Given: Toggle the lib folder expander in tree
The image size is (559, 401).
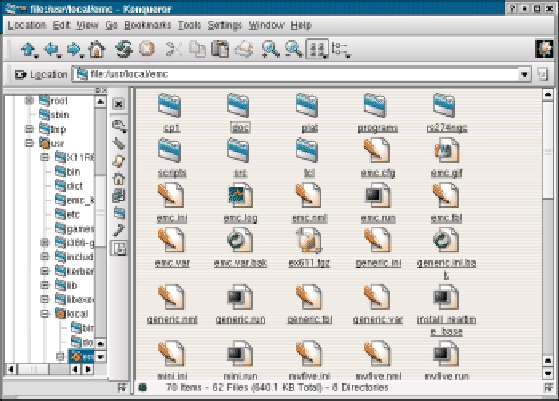Looking at the screenshot, I should pos(45,285).
